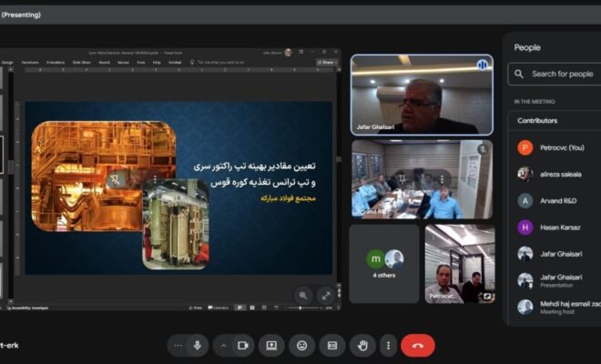
Task: Click the Present now screen share icon
Action: [270, 346]
